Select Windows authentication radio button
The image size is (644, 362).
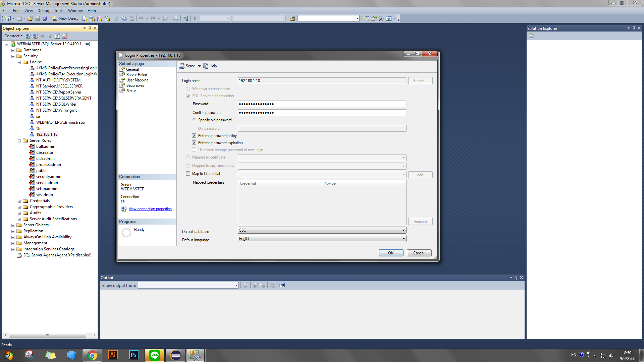[188, 89]
